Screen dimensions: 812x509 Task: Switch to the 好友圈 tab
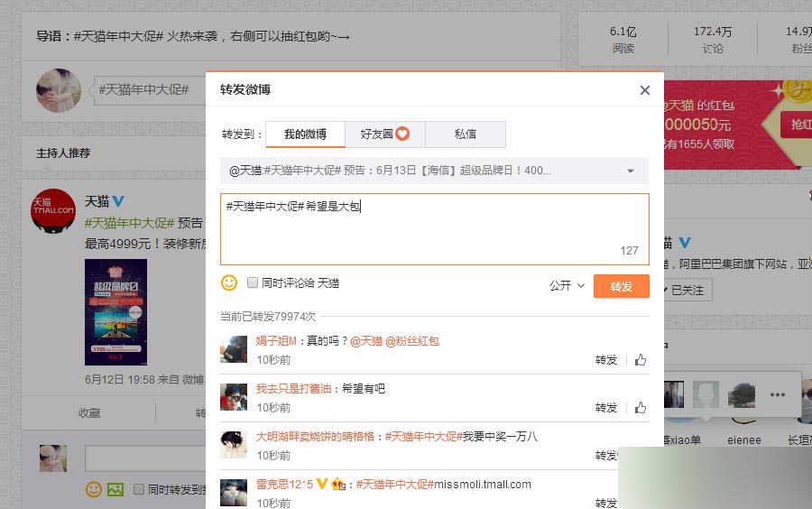(384, 134)
